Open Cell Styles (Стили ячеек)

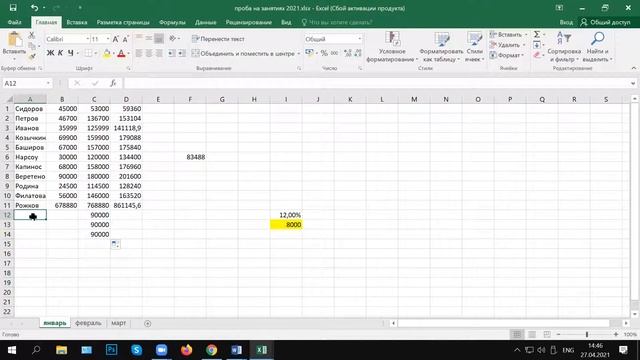474,47
